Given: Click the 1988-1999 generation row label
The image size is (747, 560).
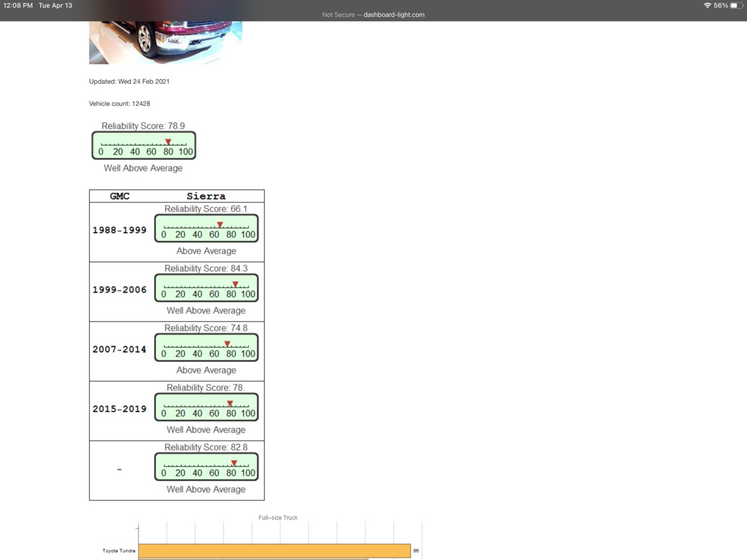Looking at the screenshot, I should [119, 230].
